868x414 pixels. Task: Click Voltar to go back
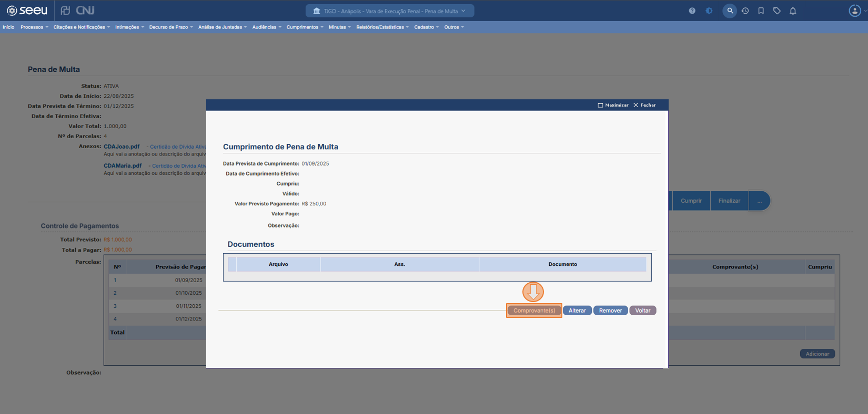642,310
